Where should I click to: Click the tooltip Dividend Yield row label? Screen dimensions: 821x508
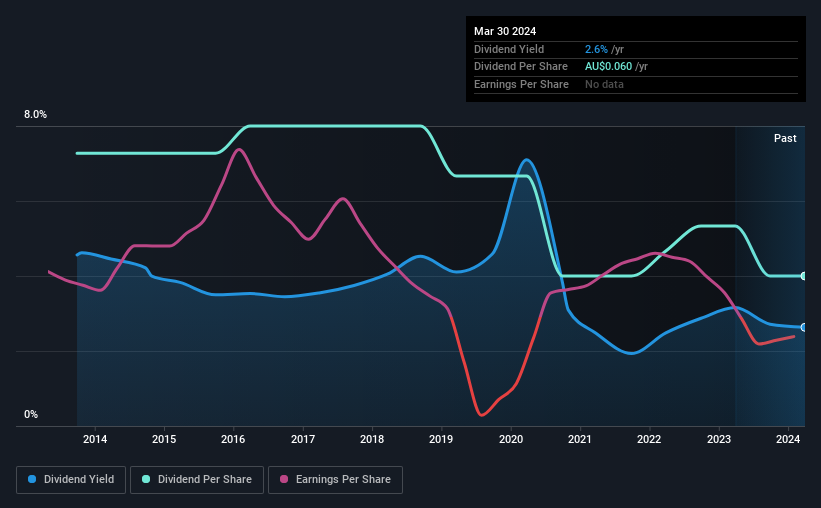click(509, 49)
